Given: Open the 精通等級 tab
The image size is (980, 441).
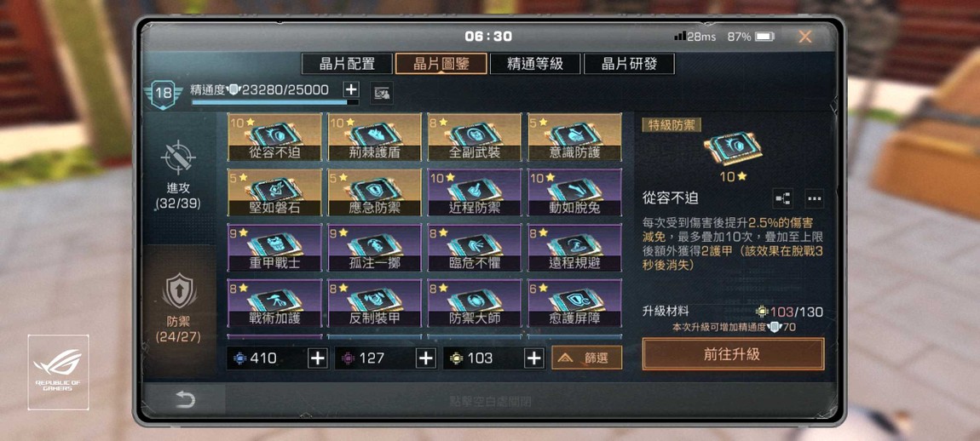Looking at the screenshot, I should coord(536,64).
